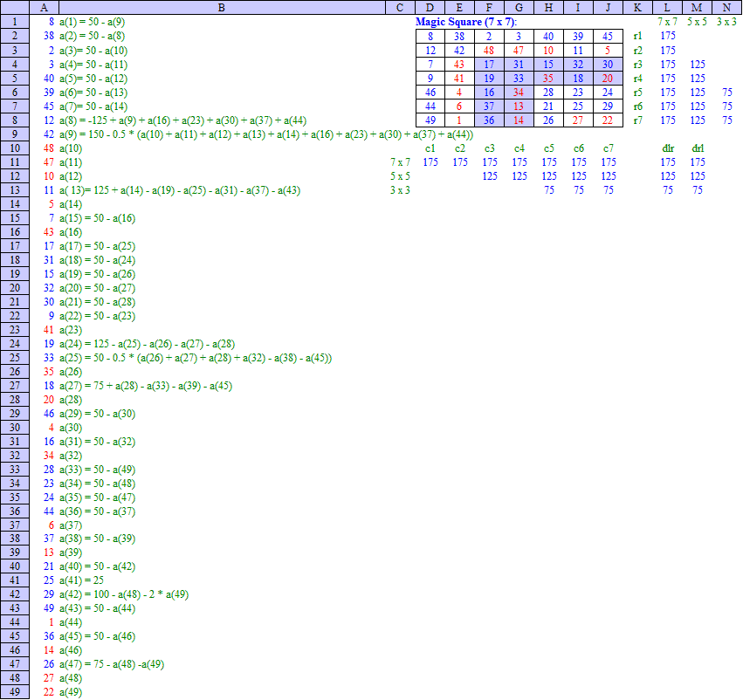Click formula 'a(47) = 75 - a(48) -a(49)'
This screenshot has height=700, width=743.
(112, 664)
